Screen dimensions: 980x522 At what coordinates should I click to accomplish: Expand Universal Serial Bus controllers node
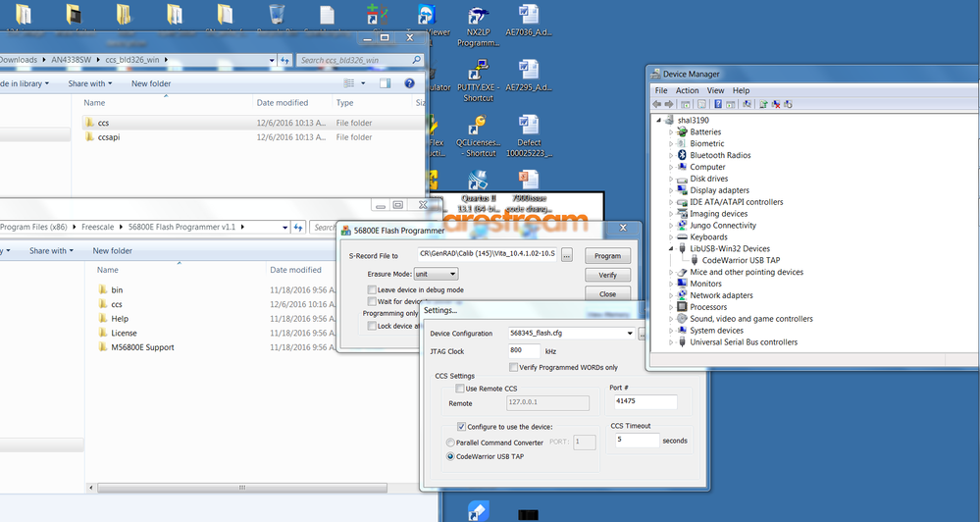pyautogui.click(x=671, y=342)
